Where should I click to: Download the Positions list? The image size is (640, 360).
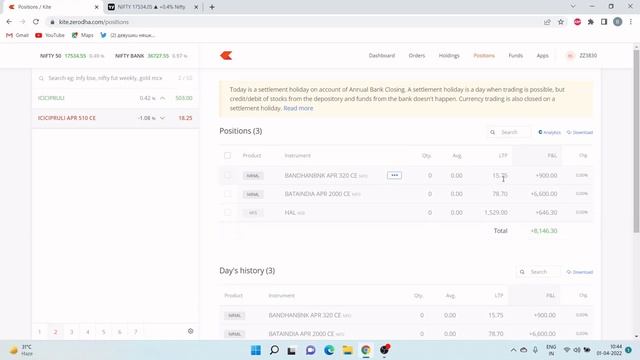[580, 132]
